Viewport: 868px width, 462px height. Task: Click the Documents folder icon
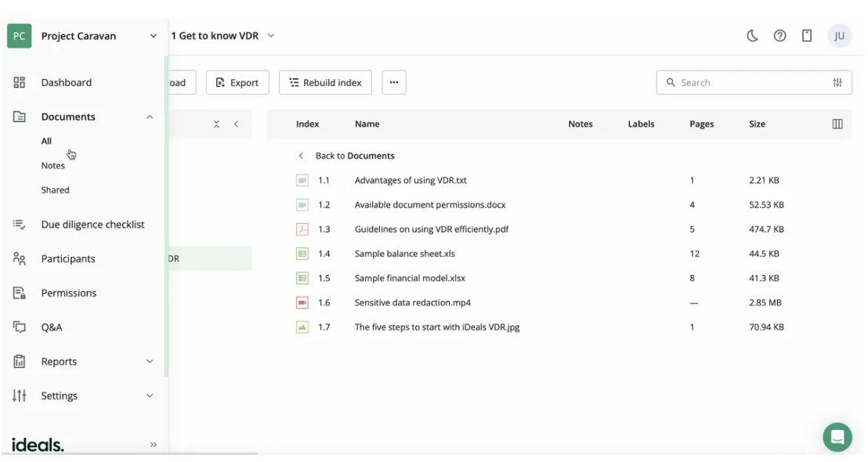coord(20,117)
